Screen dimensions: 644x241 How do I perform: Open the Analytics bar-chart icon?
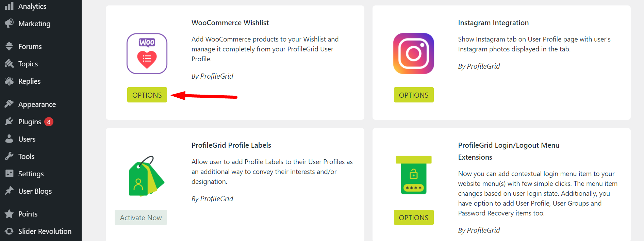(9, 6)
